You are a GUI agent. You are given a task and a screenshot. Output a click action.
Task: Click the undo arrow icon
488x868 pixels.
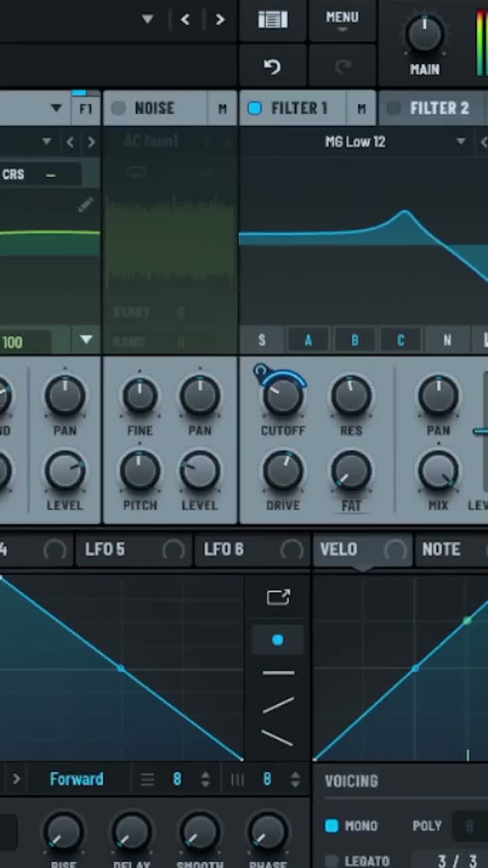tap(272, 66)
